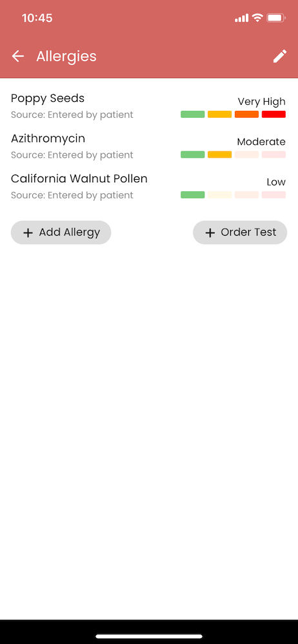Open edit mode with pencil icon
298x644 pixels.
280,56
